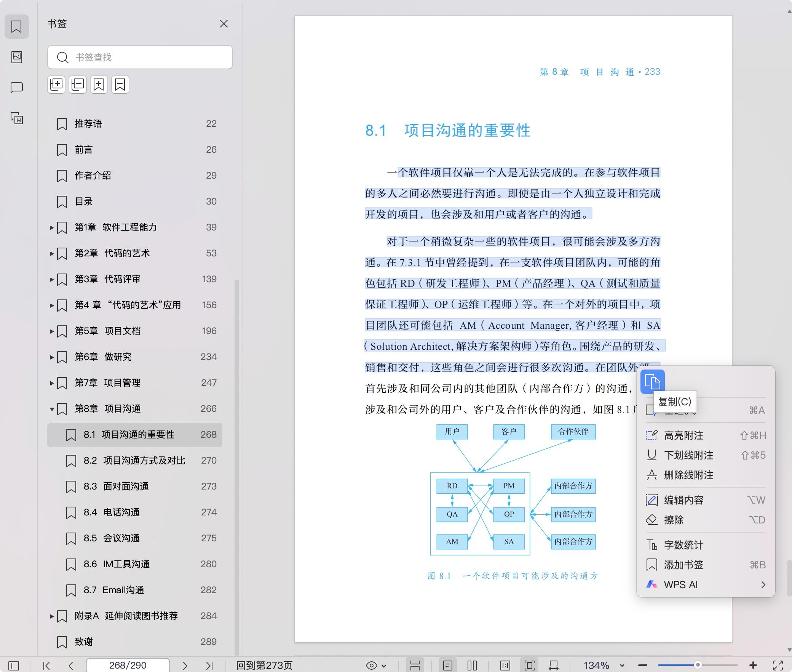The width and height of the screenshot is (792, 672).
Task: Toggle single-page view mode
Action: click(448, 666)
